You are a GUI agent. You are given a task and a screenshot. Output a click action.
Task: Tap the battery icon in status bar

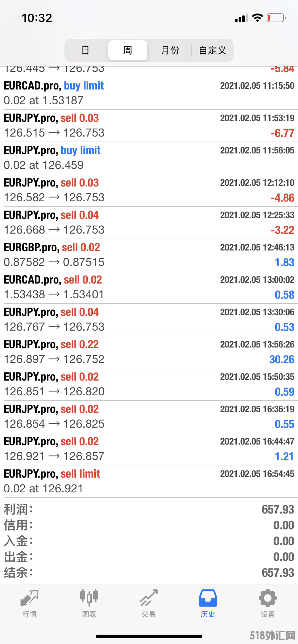[276, 18]
